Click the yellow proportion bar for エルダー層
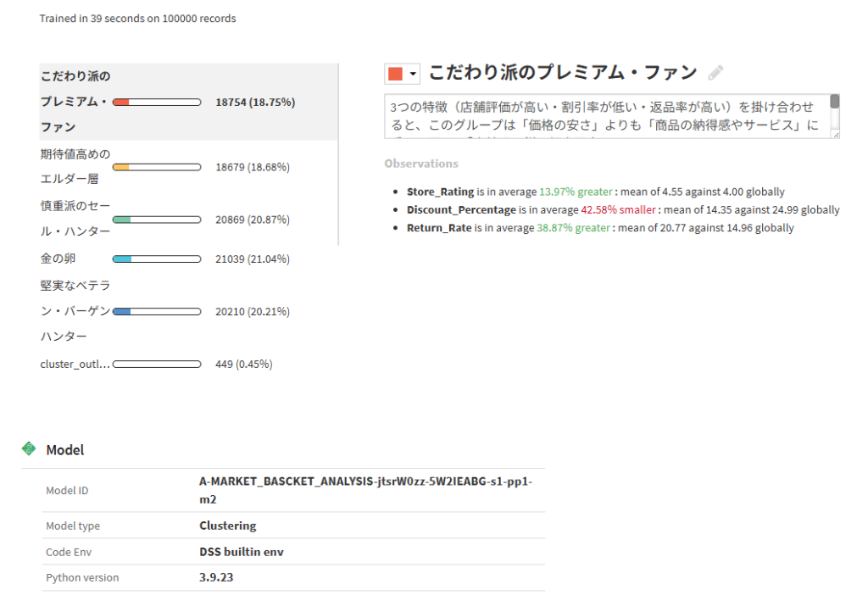The width and height of the screenshot is (868, 601). tap(157, 168)
